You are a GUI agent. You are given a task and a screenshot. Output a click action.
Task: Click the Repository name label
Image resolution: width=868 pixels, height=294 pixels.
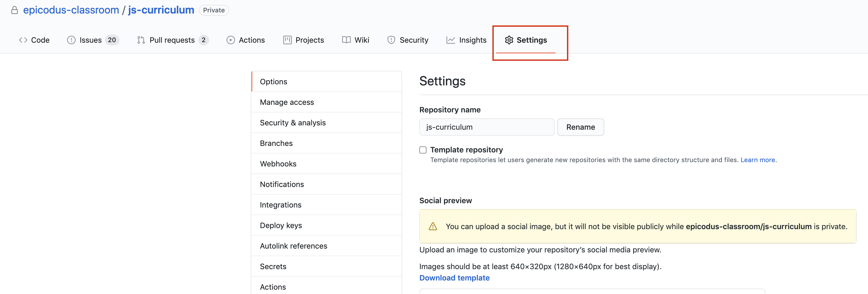(x=450, y=110)
